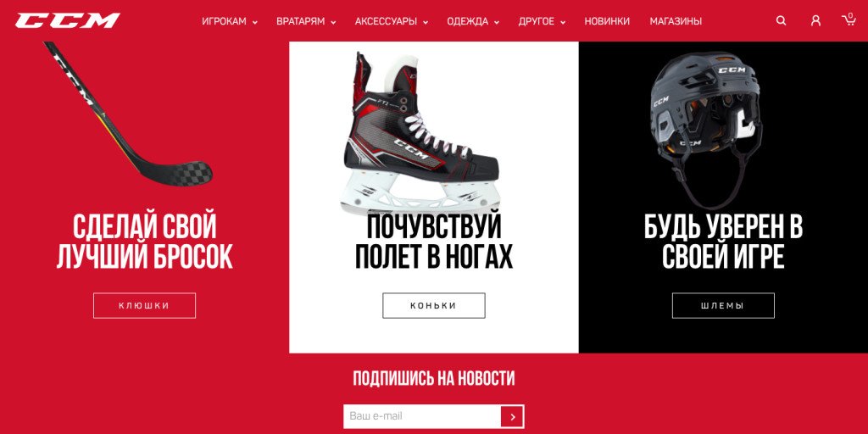Open the user account icon
868x434 pixels.
point(815,21)
